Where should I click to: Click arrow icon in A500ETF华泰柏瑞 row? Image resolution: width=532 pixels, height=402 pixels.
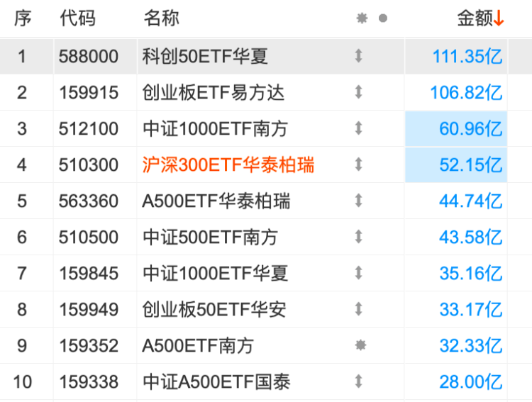359,201
